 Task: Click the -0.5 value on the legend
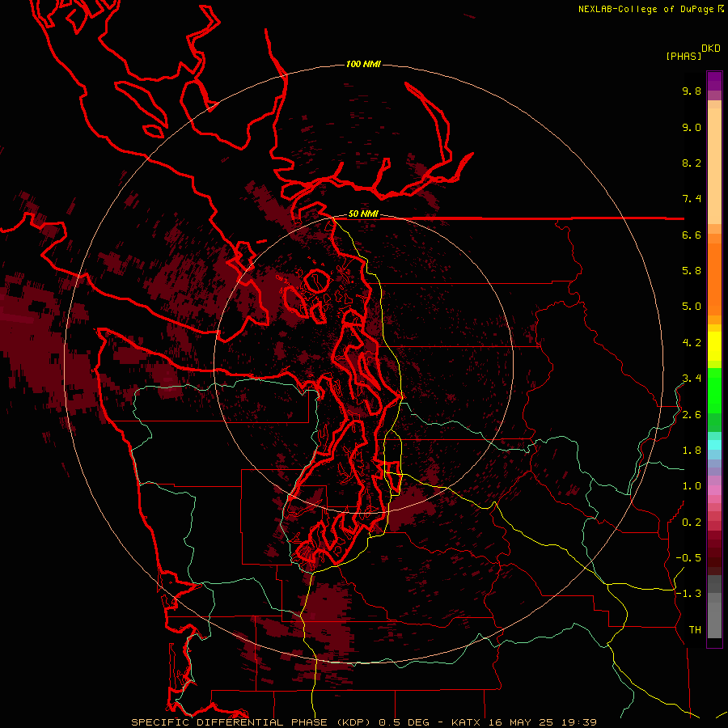click(x=688, y=558)
